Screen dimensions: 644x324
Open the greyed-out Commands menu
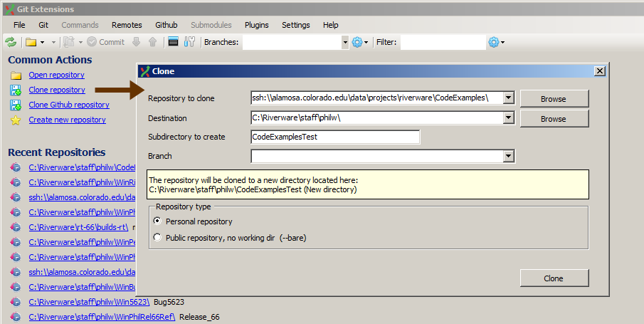click(x=80, y=25)
